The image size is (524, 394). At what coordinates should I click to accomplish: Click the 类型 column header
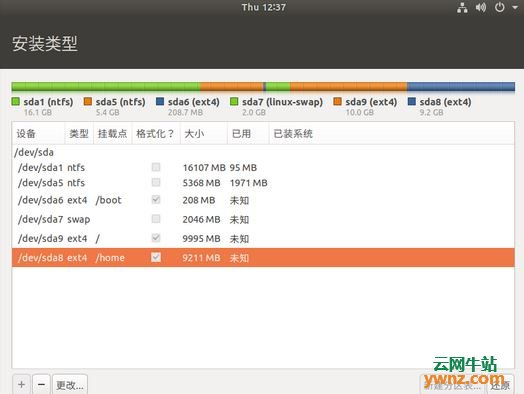(x=79, y=134)
